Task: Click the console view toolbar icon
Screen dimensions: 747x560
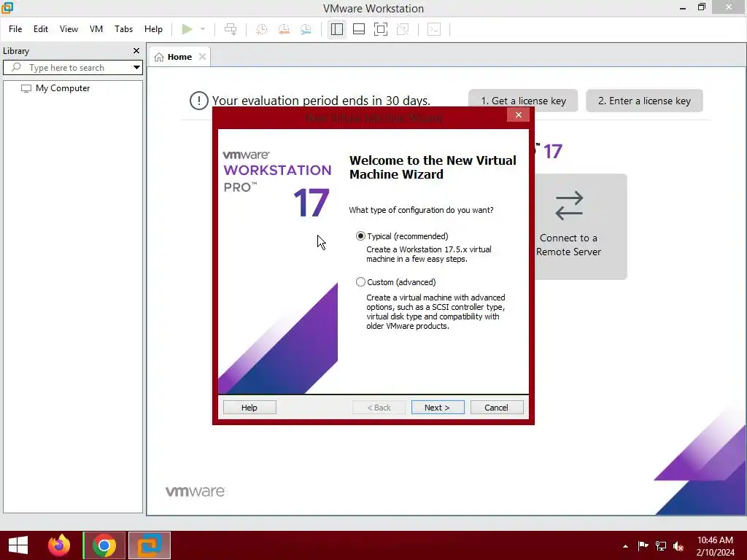Action: click(434, 29)
